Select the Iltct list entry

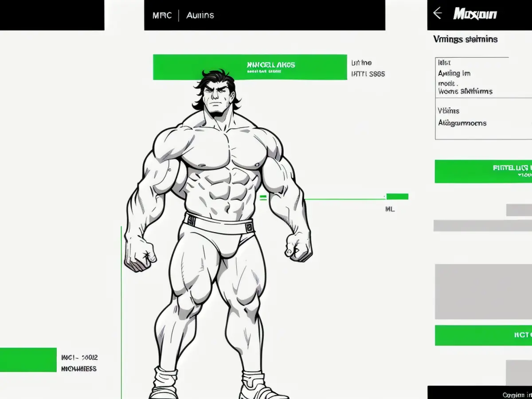click(x=444, y=63)
